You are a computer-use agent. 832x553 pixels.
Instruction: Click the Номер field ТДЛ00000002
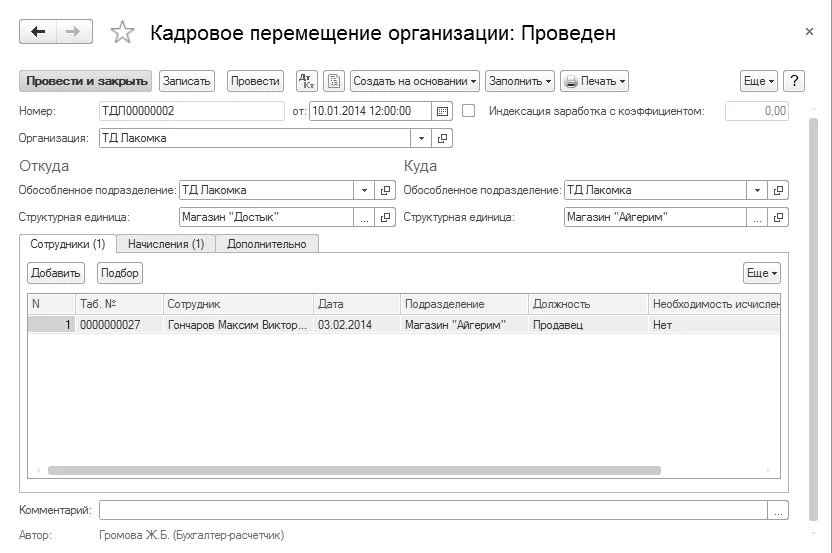(x=192, y=111)
